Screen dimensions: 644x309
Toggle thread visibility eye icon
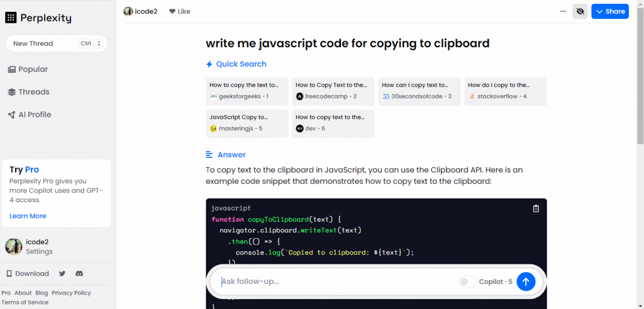[580, 11]
